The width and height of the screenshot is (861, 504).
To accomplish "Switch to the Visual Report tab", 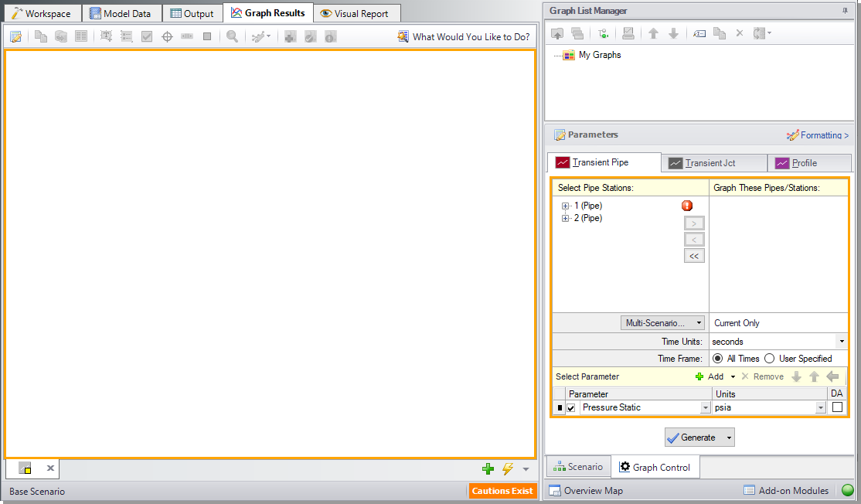I will [357, 13].
